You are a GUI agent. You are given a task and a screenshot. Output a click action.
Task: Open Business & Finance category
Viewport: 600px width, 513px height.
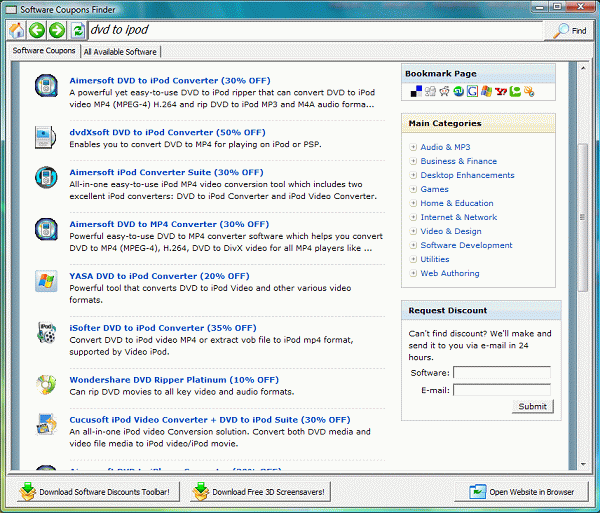point(458,161)
